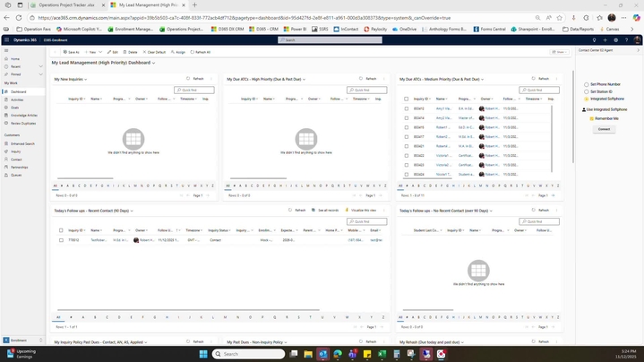Open the My New Inquiries view dropdown
Screen dimensions: 644x362
click(85, 79)
